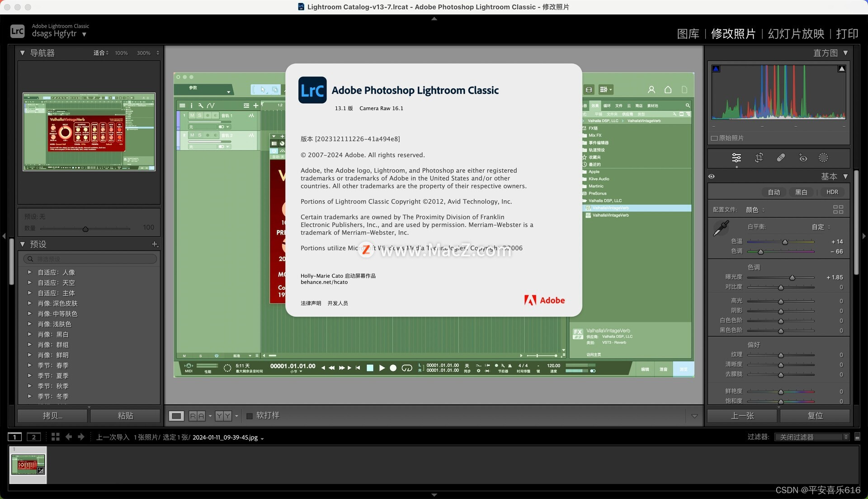Toggle the 基本 panel eye visibility

click(x=712, y=176)
